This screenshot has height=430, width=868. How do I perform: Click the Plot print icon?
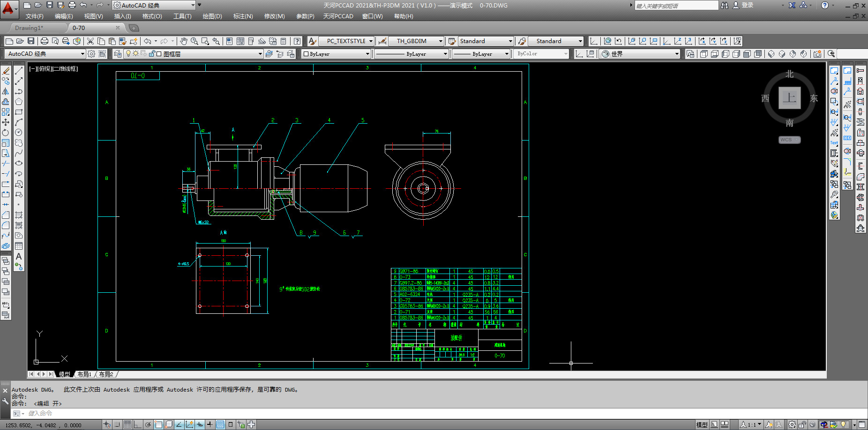click(x=45, y=41)
